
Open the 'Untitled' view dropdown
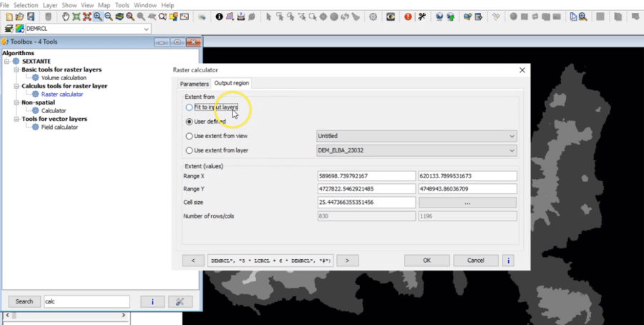[x=416, y=136]
